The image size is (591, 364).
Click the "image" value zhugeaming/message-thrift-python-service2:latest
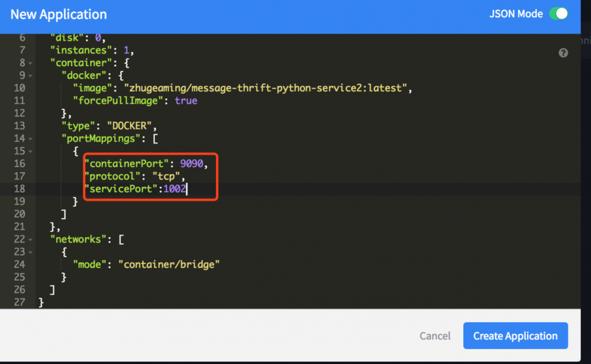coord(266,88)
